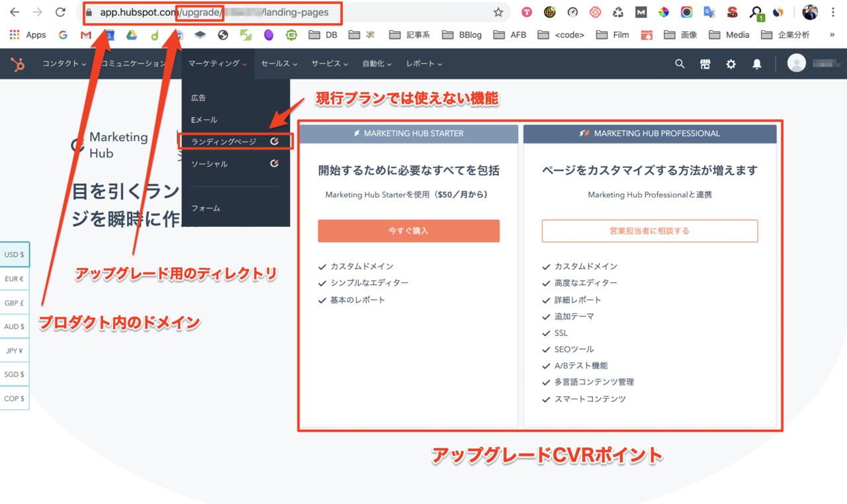The image size is (847, 504).
Task: Open the Media bookmark folder
Action: point(729,35)
